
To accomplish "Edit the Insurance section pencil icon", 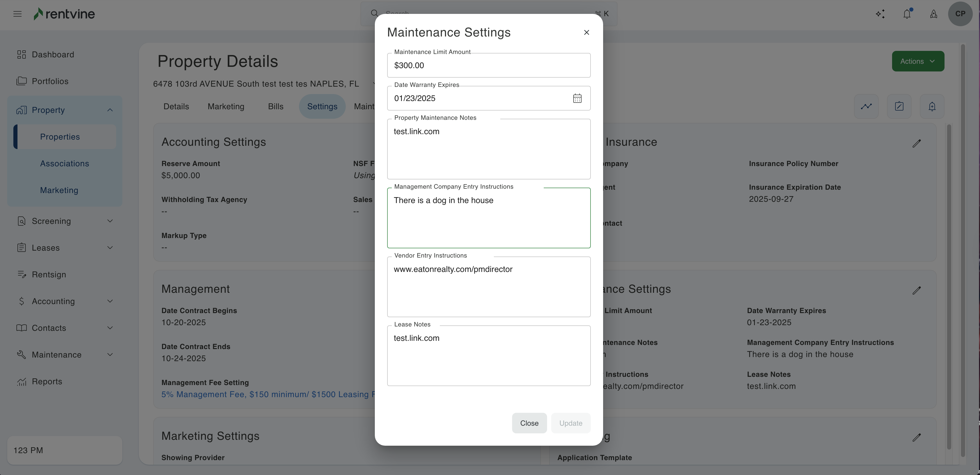I will coord(917,143).
